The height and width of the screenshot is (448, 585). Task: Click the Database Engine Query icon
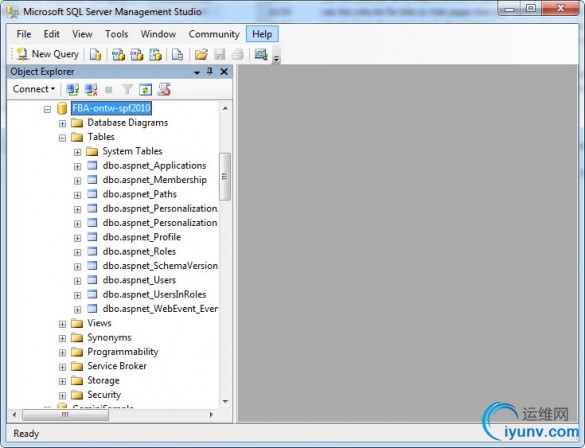click(95, 55)
